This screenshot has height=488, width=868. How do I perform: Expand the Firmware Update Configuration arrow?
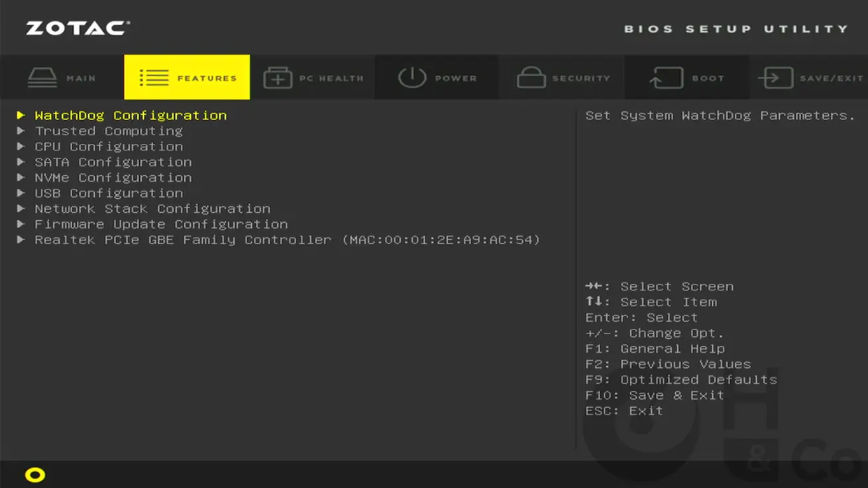21,224
